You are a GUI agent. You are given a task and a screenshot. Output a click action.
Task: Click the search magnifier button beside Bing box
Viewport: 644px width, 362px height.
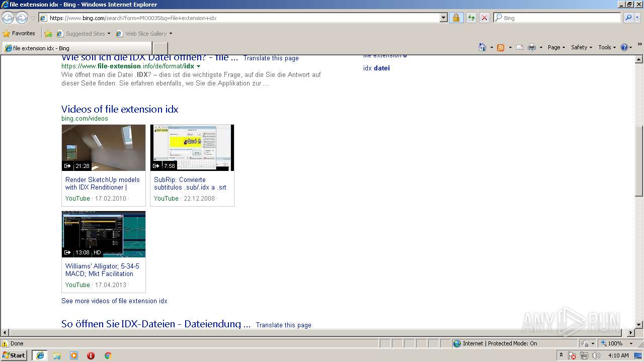(x=628, y=18)
